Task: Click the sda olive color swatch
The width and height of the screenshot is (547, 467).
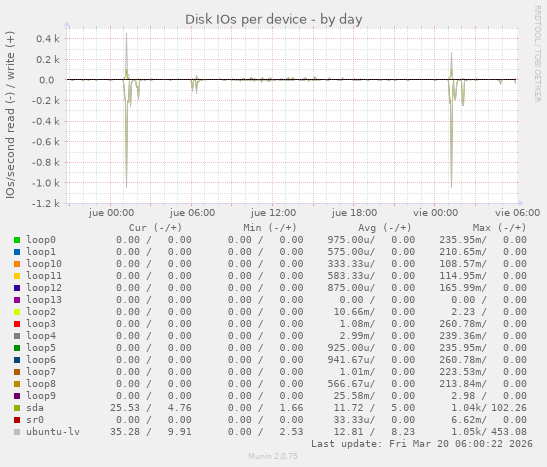Action: pyautogui.click(x=17, y=408)
